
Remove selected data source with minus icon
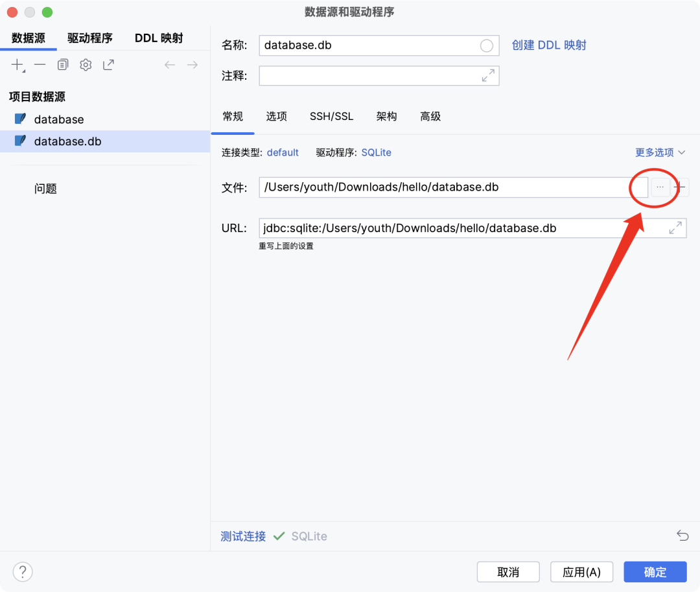click(40, 64)
